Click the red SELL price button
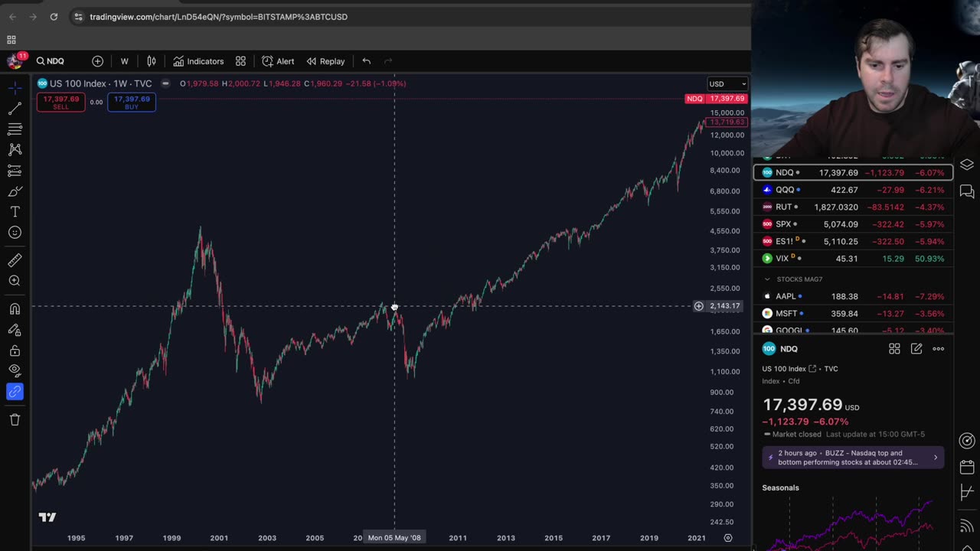Screen dimensions: 980x551 (x=60, y=103)
